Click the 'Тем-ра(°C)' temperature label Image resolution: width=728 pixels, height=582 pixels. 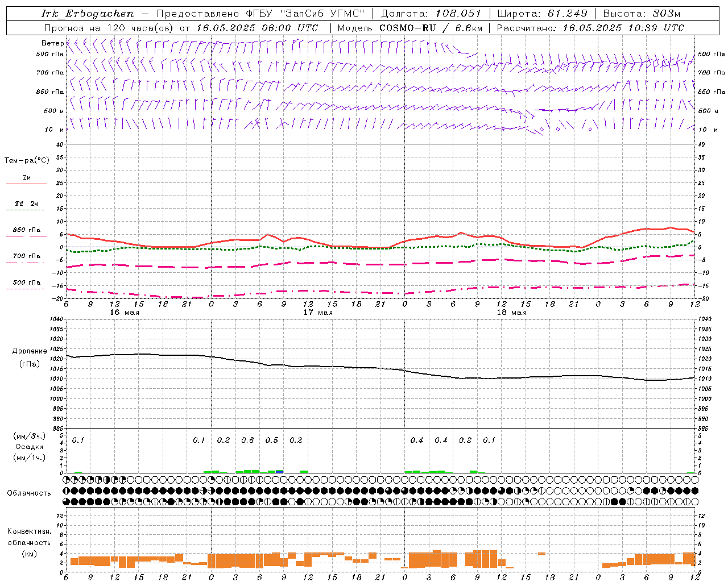click(x=27, y=161)
